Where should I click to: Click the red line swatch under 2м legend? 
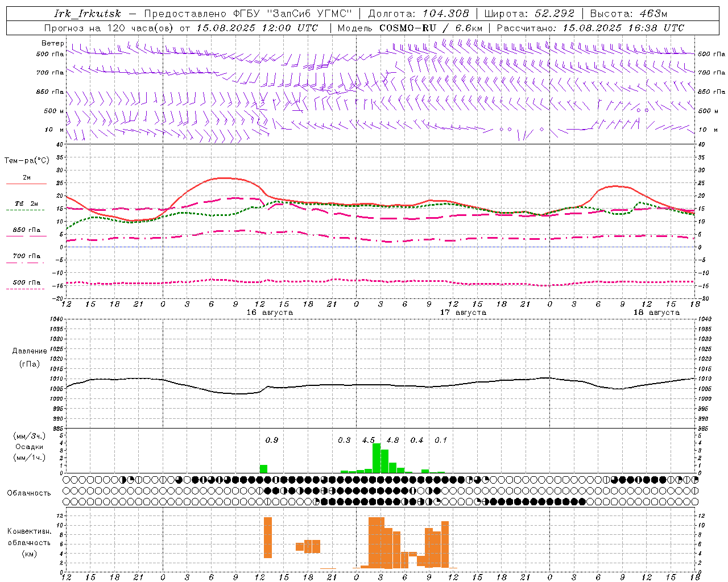(26, 184)
